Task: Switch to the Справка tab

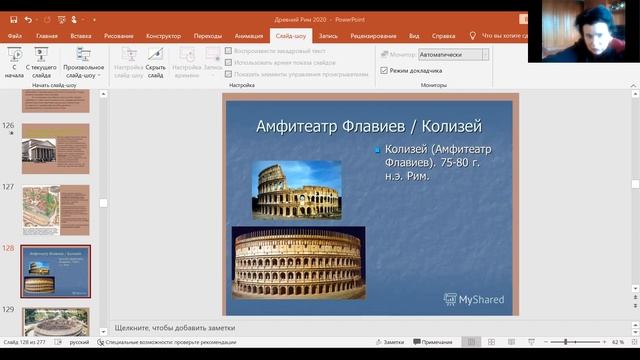Action: pyautogui.click(x=443, y=36)
